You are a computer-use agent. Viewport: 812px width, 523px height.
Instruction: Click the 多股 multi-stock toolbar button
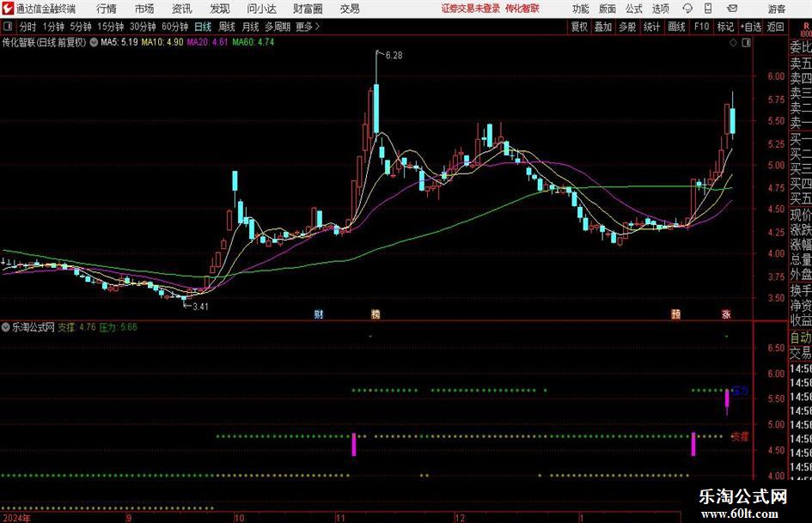(627, 27)
